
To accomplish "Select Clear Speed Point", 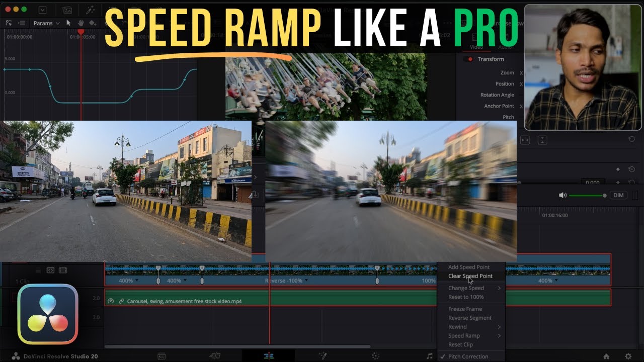I will [471, 276].
